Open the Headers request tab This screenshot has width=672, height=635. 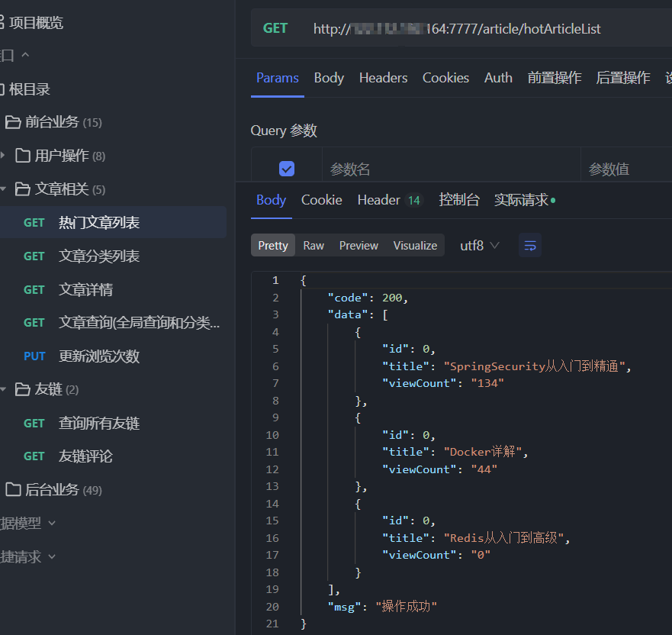coord(383,78)
